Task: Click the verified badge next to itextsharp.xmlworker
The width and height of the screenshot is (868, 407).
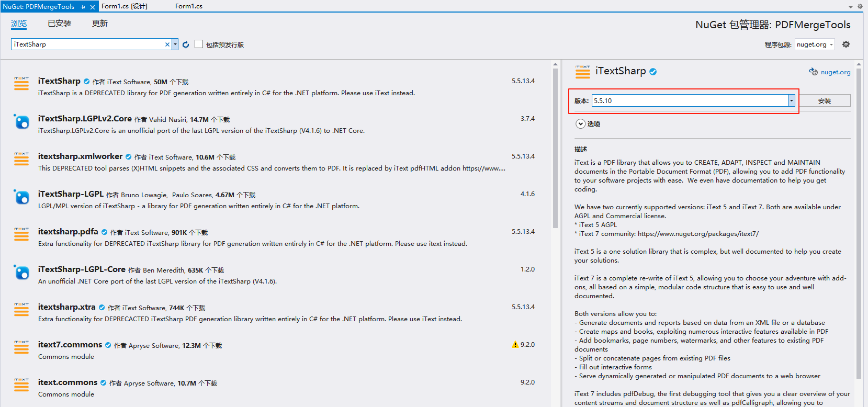Action: [128, 157]
